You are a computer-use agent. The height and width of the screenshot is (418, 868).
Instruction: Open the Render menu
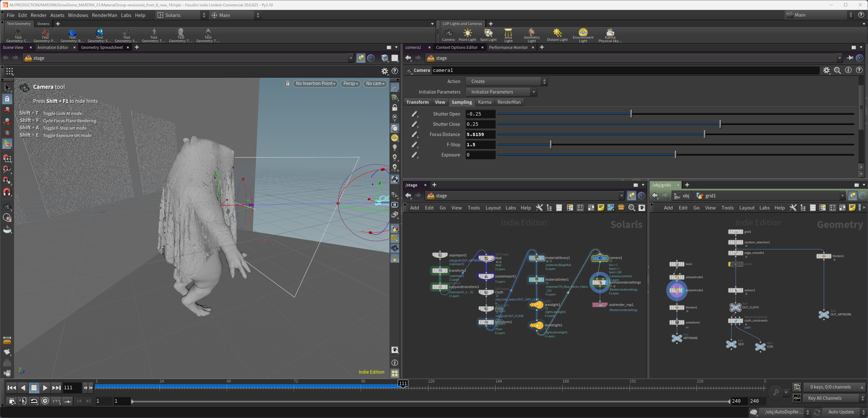(38, 15)
